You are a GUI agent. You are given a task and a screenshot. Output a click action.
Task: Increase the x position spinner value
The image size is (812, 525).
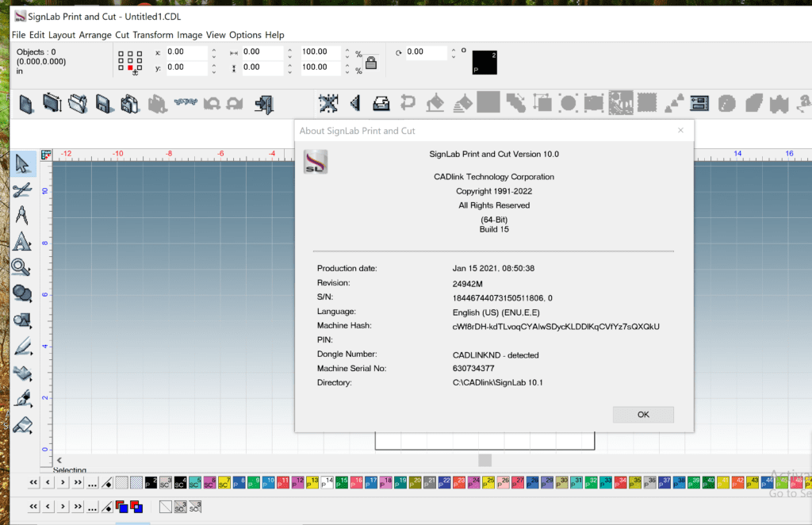[x=213, y=49]
